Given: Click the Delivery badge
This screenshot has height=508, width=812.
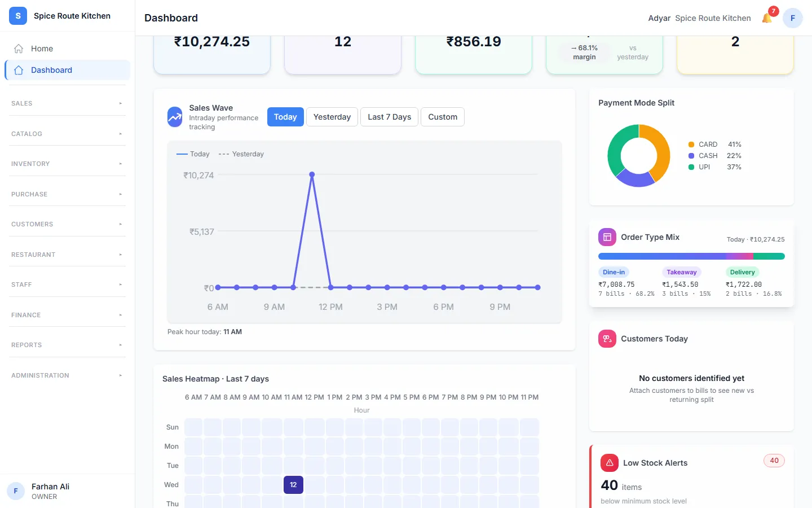Looking at the screenshot, I should 742,272.
